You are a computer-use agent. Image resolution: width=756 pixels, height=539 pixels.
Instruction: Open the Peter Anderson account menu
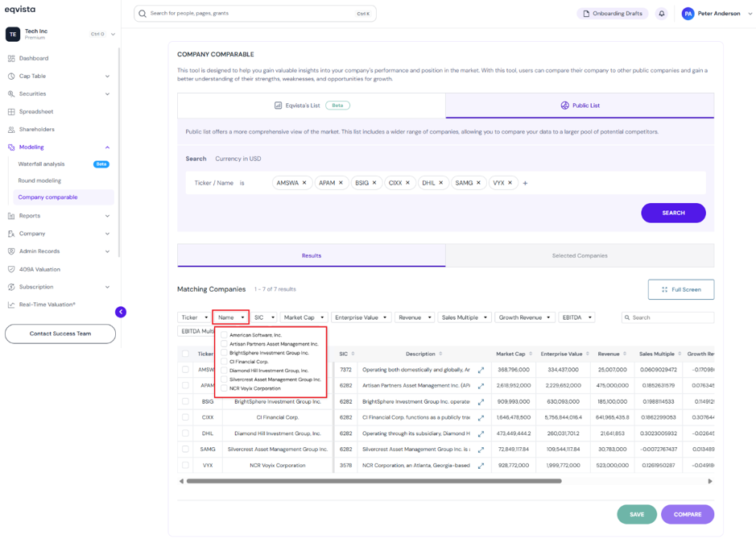717,14
